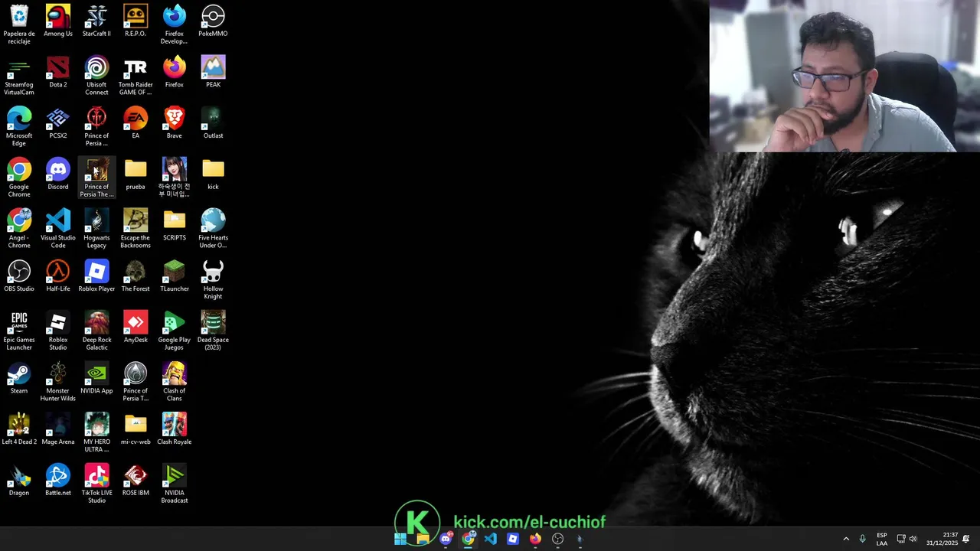This screenshot has width=980, height=551.
Task: Open Papelera de reciclaje
Action: pyautogui.click(x=19, y=24)
